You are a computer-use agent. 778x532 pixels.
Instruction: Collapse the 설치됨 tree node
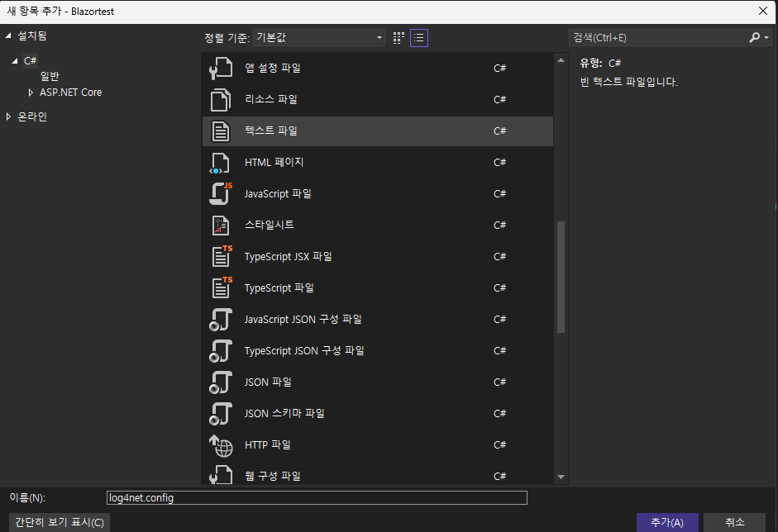click(x=8, y=36)
